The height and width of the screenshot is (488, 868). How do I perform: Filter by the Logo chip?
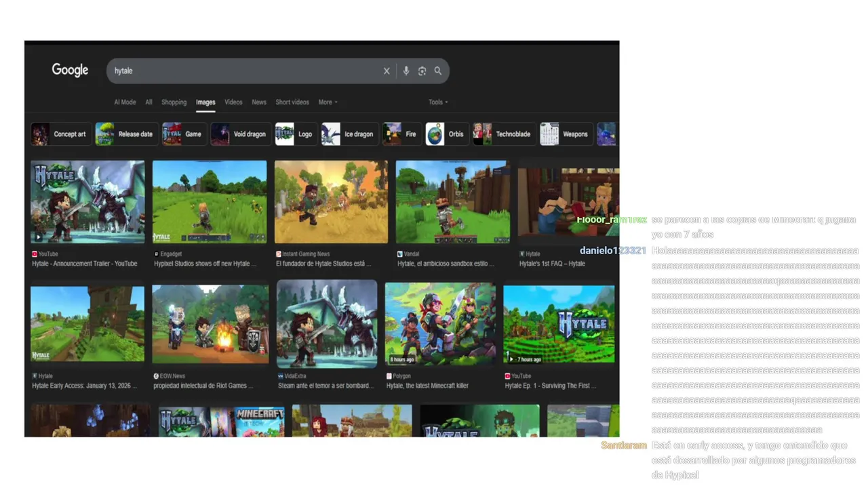296,134
